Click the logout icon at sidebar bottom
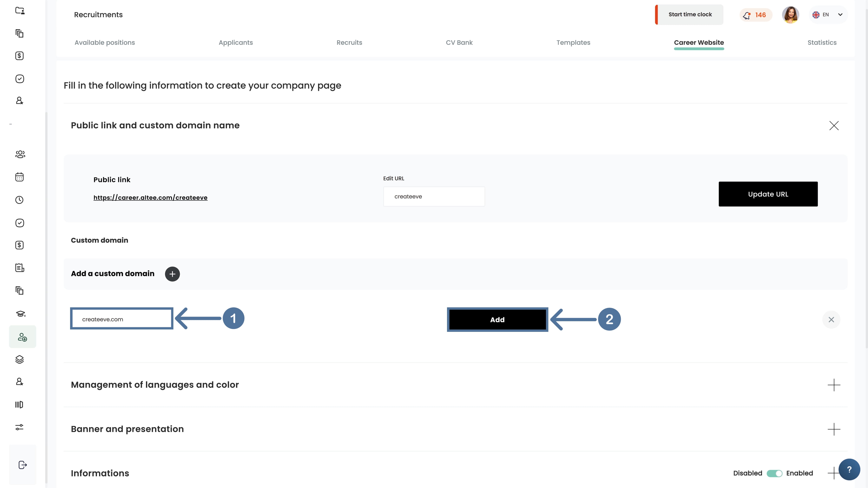Image resolution: width=868 pixels, height=488 pixels. point(23,465)
